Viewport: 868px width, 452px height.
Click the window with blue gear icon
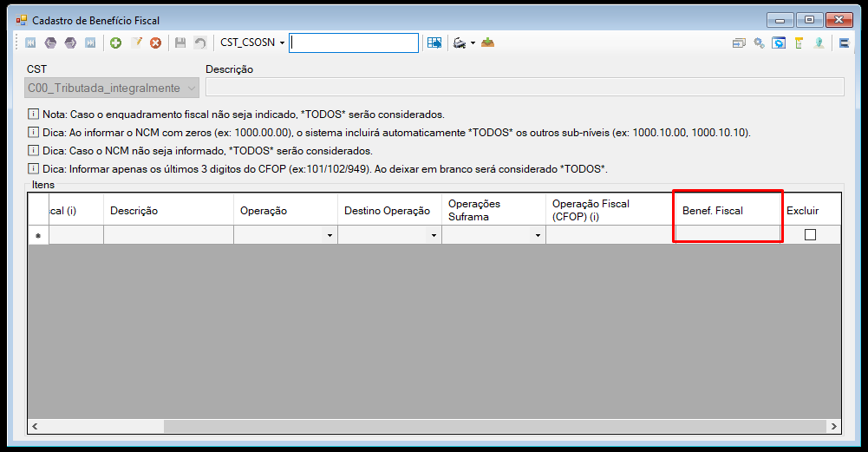pos(779,43)
